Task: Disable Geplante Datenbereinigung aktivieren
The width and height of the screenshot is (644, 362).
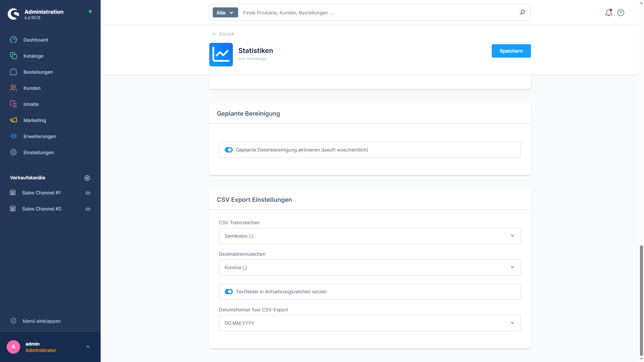Action: pos(229,150)
